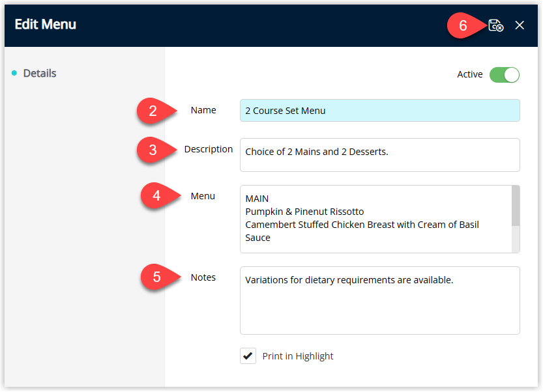Toggle the Active switch off
The width and height of the screenshot is (543, 392).
[x=505, y=75]
